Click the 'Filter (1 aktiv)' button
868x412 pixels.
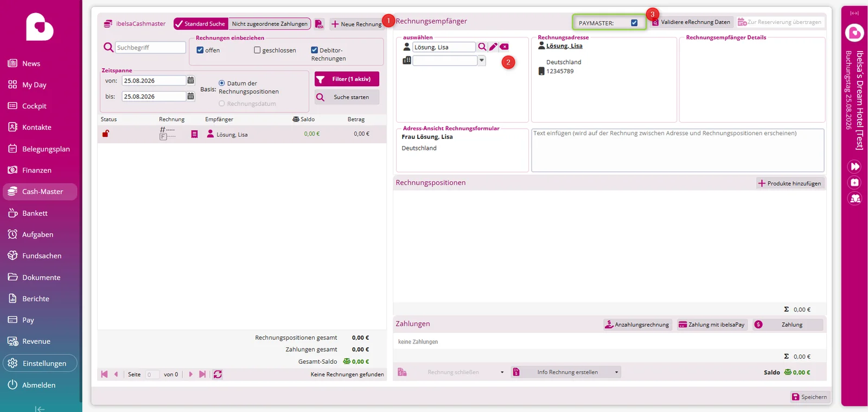(347, 79)
